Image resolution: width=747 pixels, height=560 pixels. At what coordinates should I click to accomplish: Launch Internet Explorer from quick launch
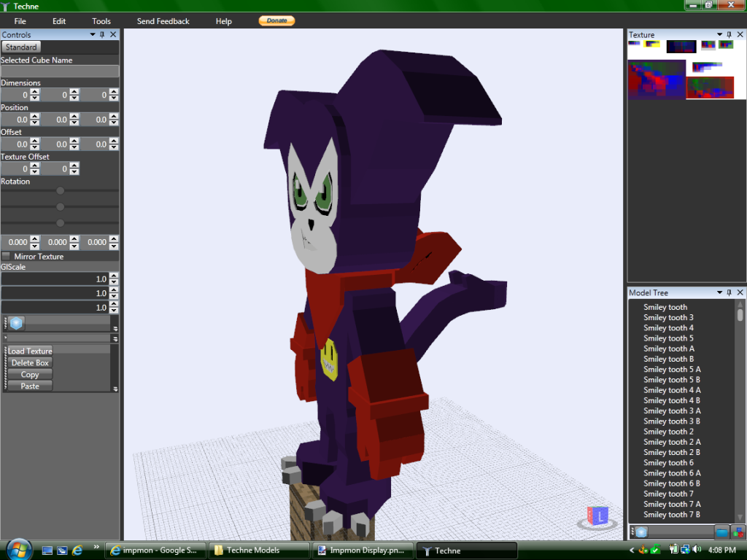point(77,551)
